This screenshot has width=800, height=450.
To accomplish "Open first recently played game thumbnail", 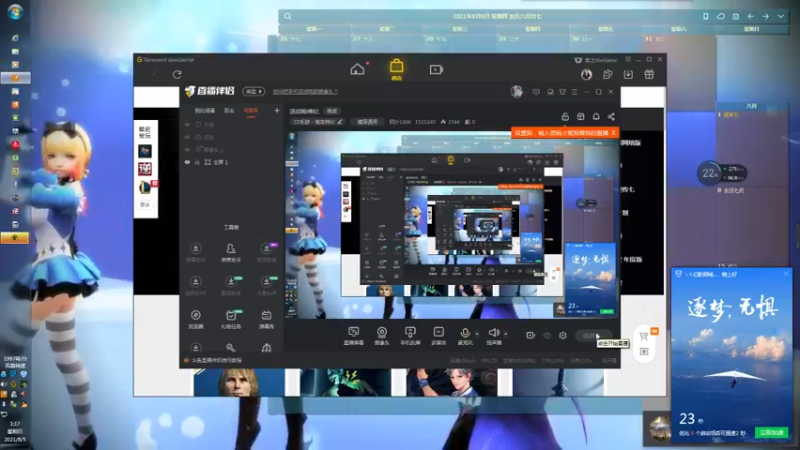I will pos(145,151).
